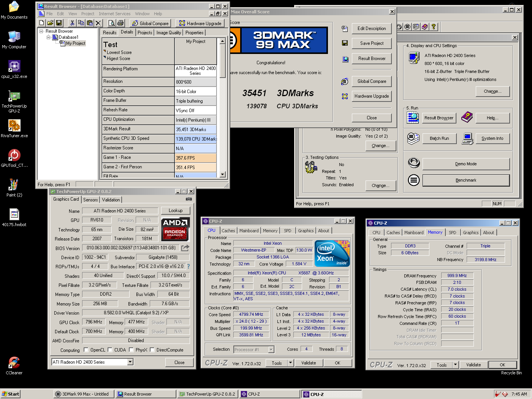Open the Processor #1 selection dropdown

coord(271,350)
